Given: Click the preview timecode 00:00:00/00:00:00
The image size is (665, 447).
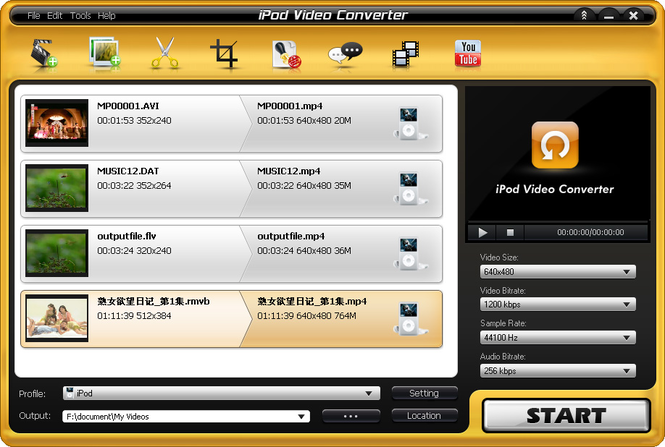Looking at the screenshot, I should click(x=590, y=232).
